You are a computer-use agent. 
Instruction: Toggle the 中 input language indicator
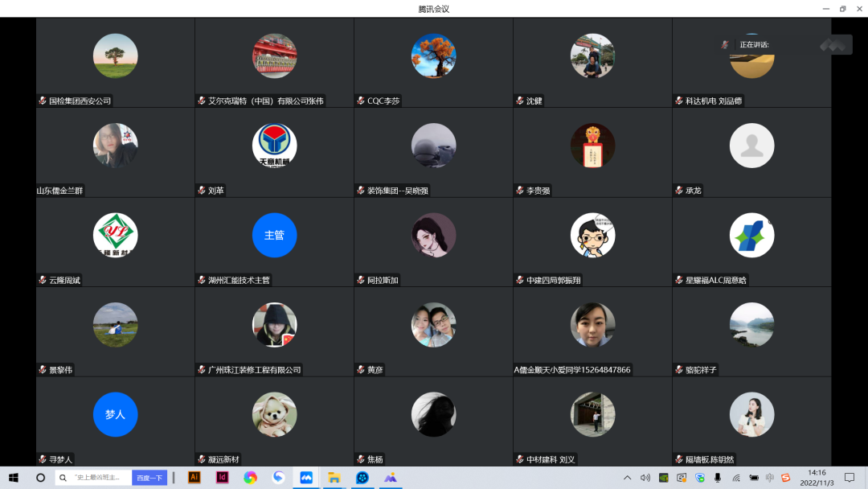pos(770,478)
